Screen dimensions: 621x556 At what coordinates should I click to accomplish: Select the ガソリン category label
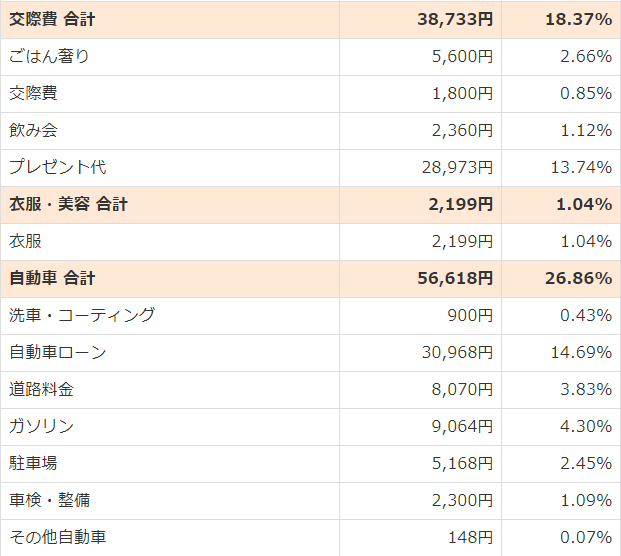(42, 426)
